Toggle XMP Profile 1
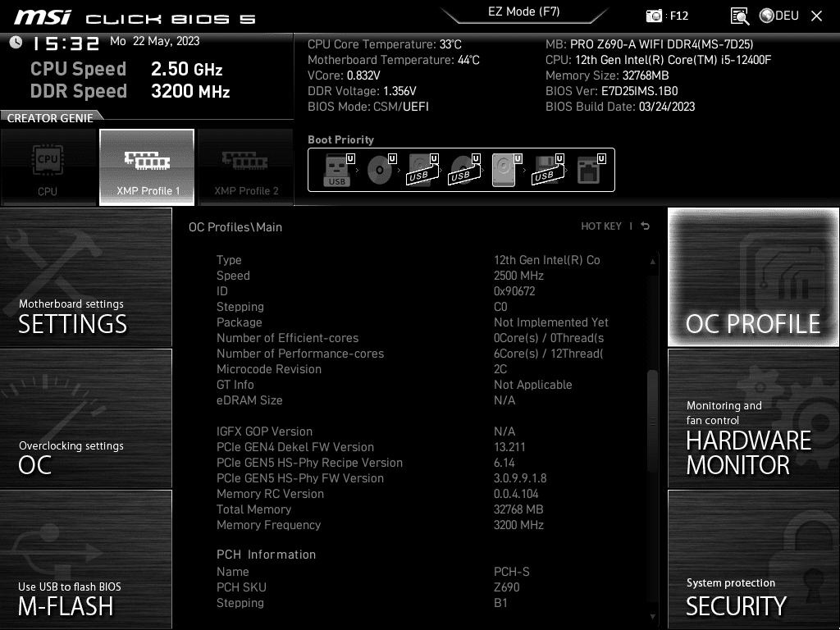The width and height of the screenshot is (840, 630). (147, 167)
